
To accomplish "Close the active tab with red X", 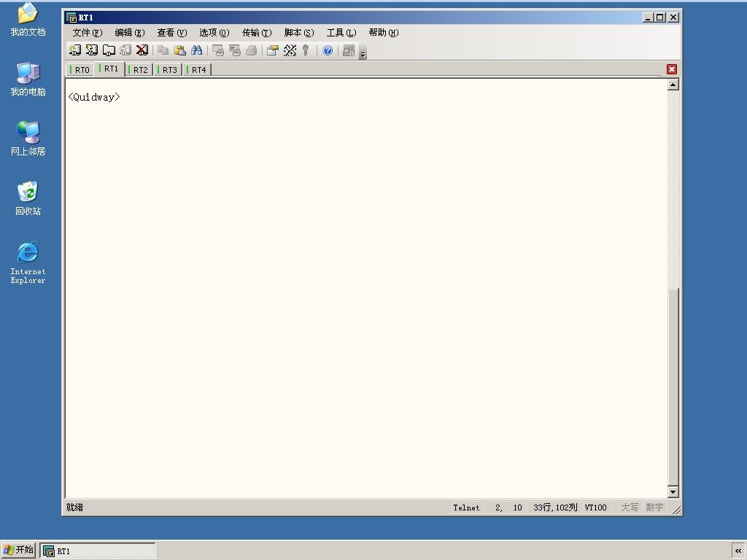I will (672, 69).
